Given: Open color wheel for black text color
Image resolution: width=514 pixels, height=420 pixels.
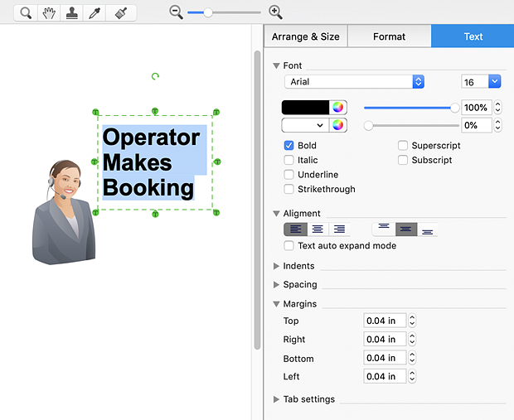Looking at the screenshot, I should pos(337,108).
